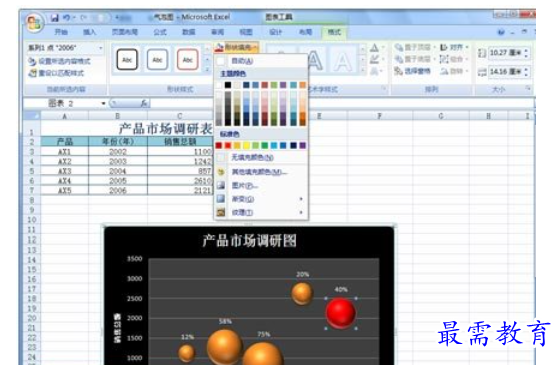Select the orange bubble labeled 20%

point(302,294)
